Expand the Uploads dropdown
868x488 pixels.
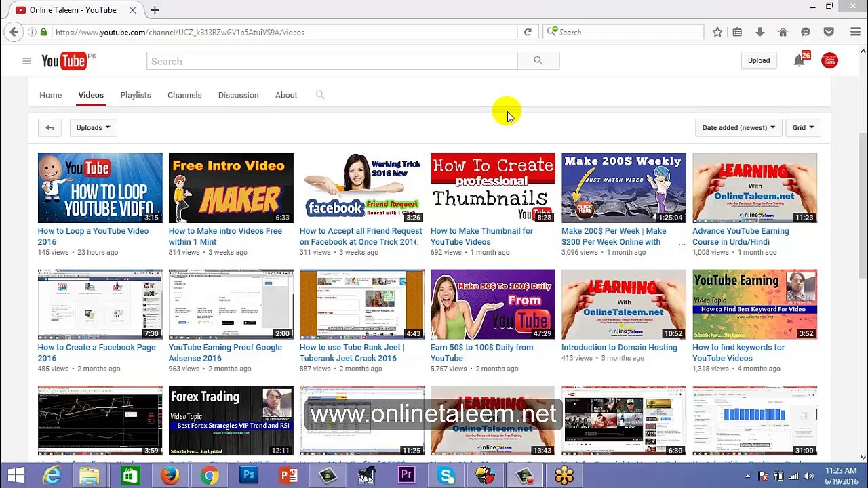(93, 127)
